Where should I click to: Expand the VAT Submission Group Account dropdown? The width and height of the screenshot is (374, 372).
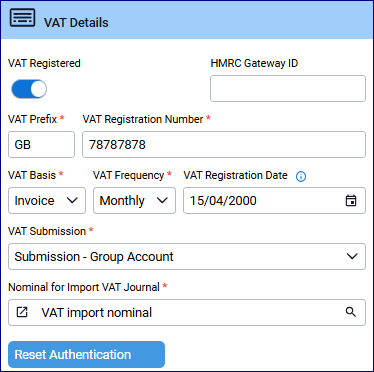(x=187, y=256)
